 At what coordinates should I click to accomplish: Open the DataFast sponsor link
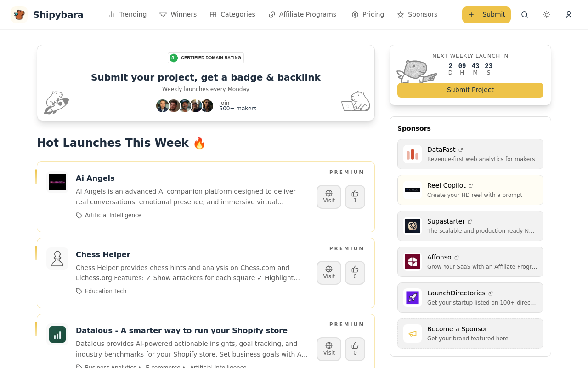[470, 154]
